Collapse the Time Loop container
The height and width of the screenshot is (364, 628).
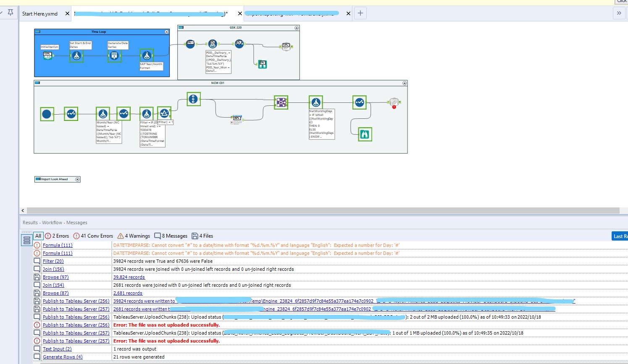click(167, 32)
